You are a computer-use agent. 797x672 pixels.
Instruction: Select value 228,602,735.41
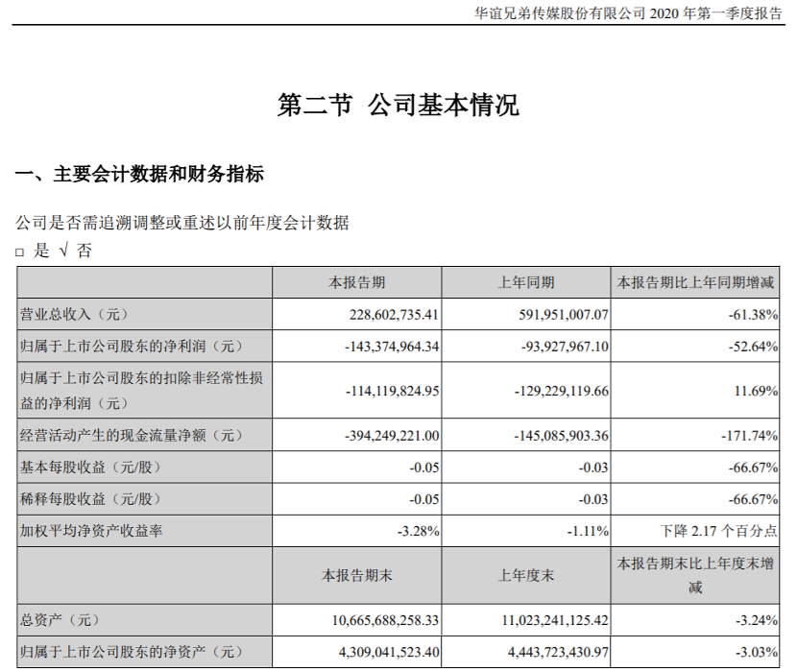tap(394, 315)
